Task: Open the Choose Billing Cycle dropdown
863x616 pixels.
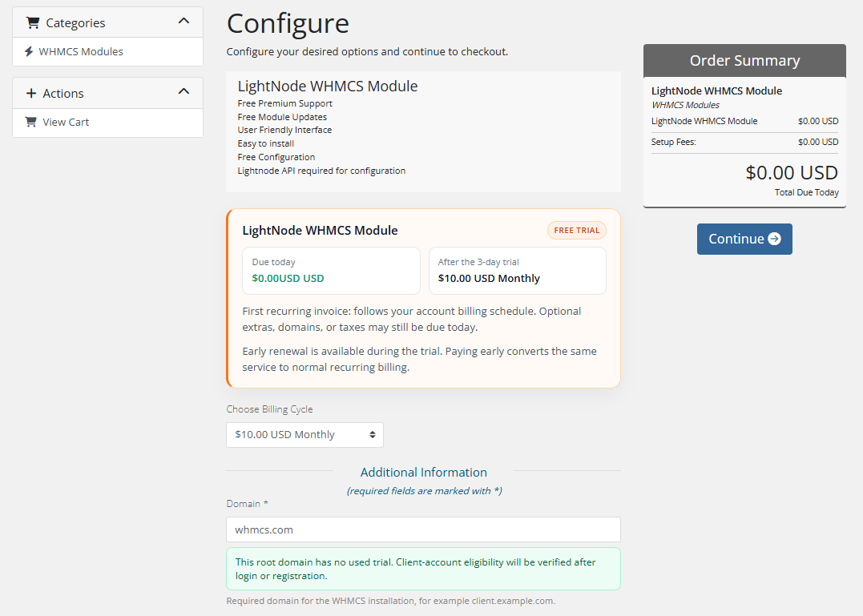Action: coord(305,435)
